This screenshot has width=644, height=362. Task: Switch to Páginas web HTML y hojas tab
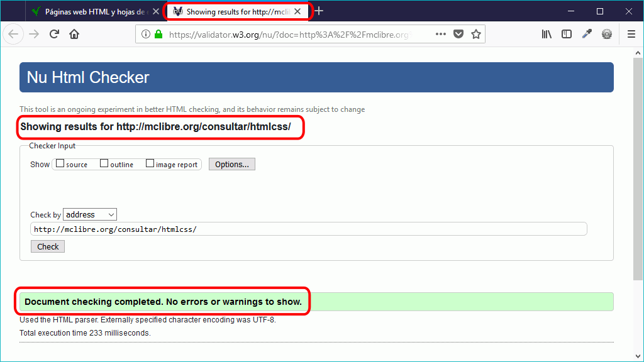pyautogui.click(x=95, y=11)
